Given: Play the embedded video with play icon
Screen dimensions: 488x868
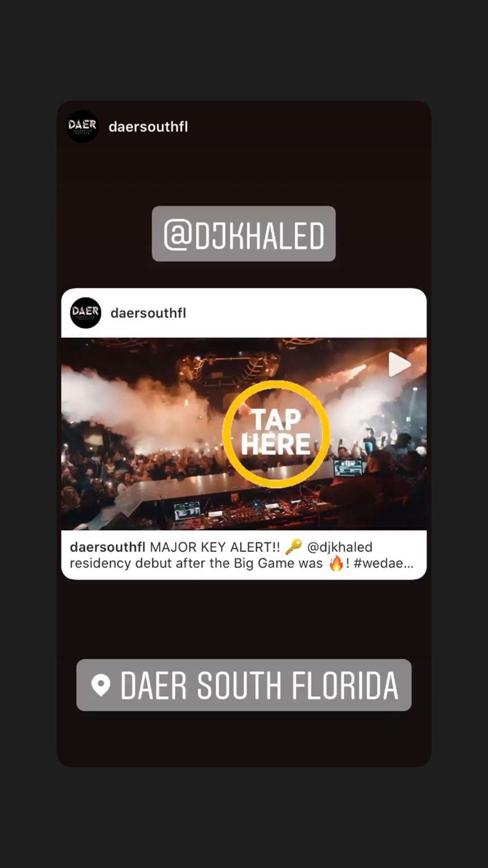Looking at the screenshot, I should [x=399, y=364].
